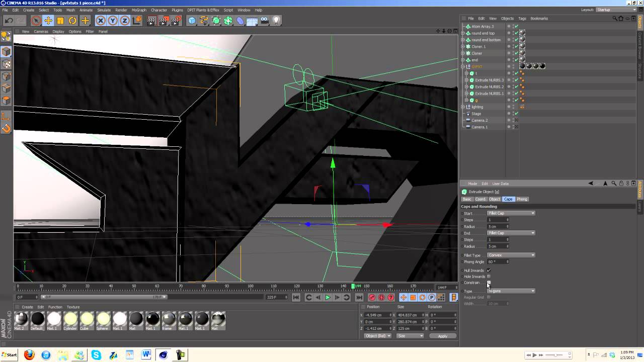Viewport: 644px width, 362px height.
Task: Open Fillet Type Convex dropdown
Action: (511, 255)
